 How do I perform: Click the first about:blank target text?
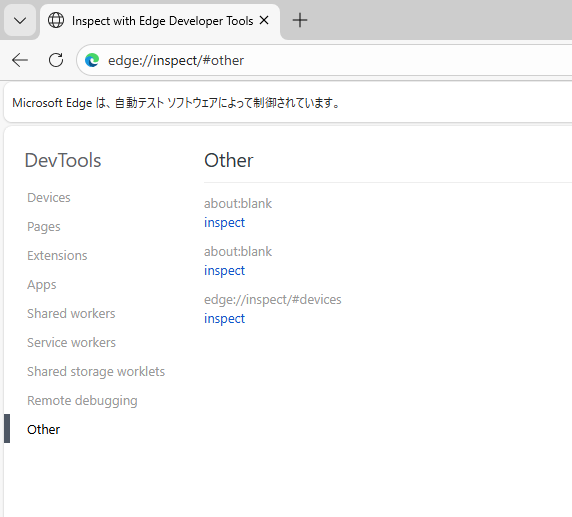coord(238,203)
